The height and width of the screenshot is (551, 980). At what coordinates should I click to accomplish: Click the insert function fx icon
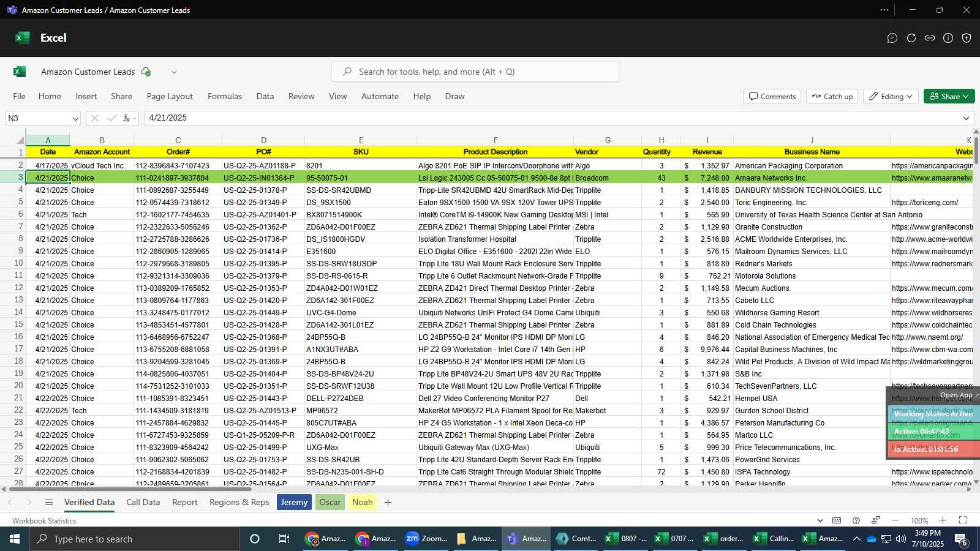tap(126, 118)
